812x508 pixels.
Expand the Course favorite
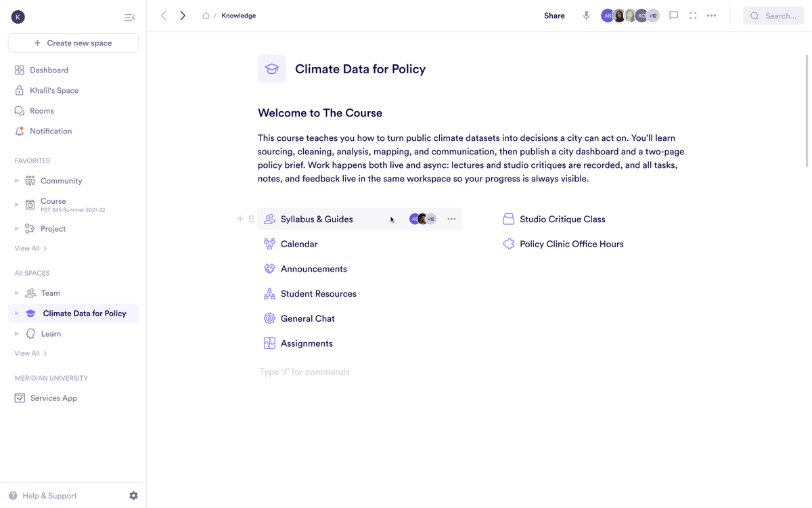point(17,204)
